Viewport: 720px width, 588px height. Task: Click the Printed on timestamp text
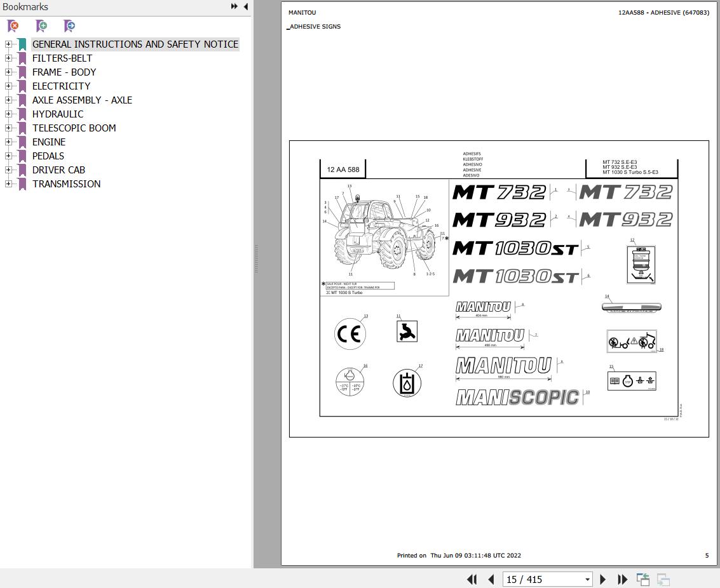[459, 555]
